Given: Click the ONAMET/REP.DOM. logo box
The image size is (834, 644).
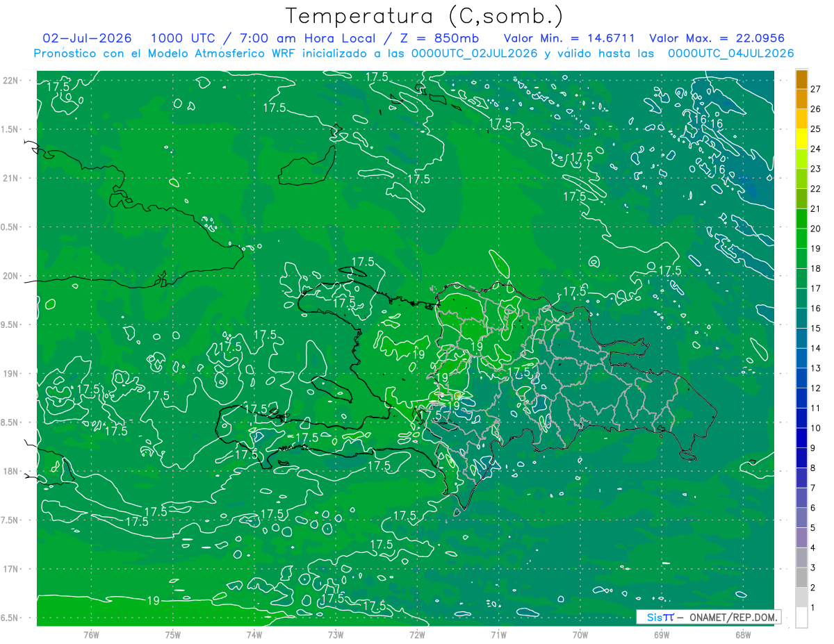Looking at the screenshot, I should [708, 617].
